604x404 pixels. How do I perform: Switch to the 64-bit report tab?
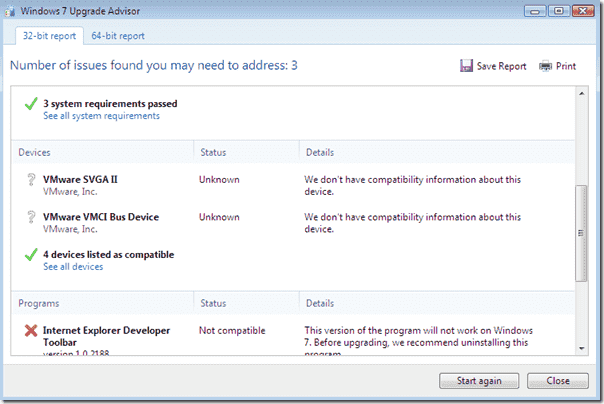pos(118,36)
